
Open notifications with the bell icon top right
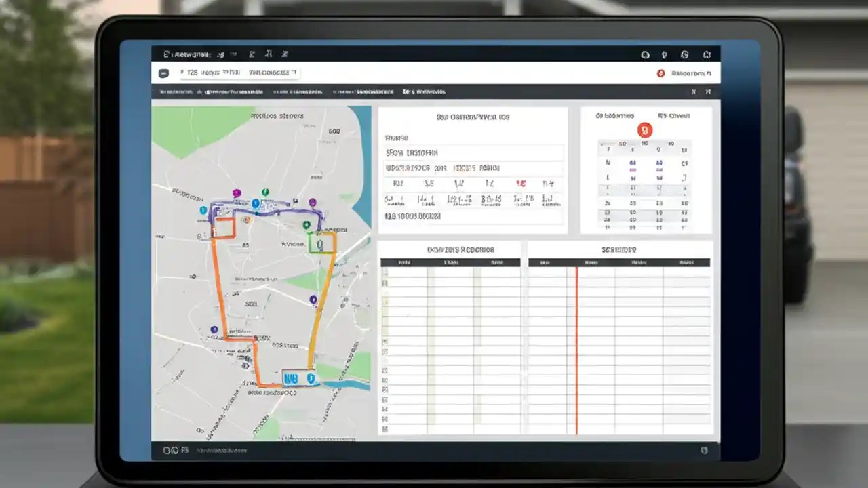(x=663, y=54)
